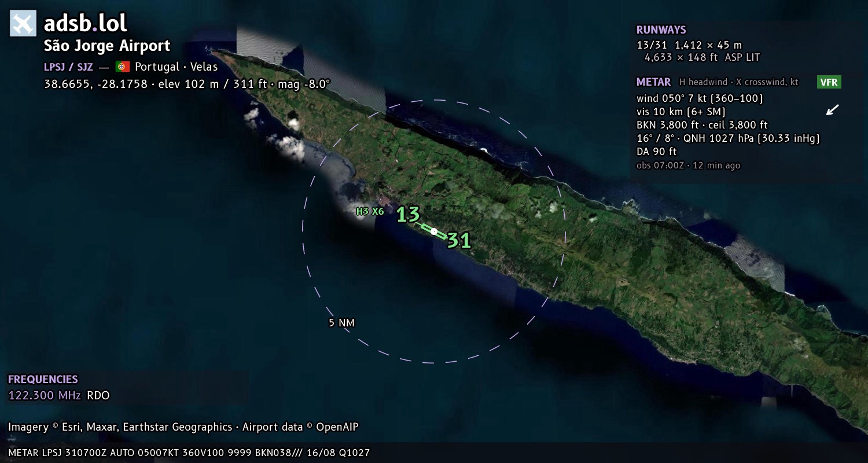Image resolution: width=868 pixels, height=463 pixels.
Task: Click the Portugal flag icon
Action: click(122, 67)
